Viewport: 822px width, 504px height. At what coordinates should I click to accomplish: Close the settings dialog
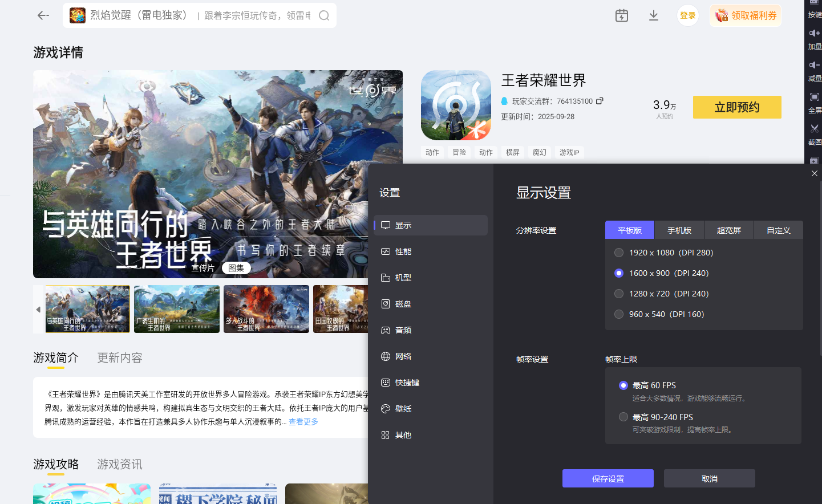pos(815,173)
